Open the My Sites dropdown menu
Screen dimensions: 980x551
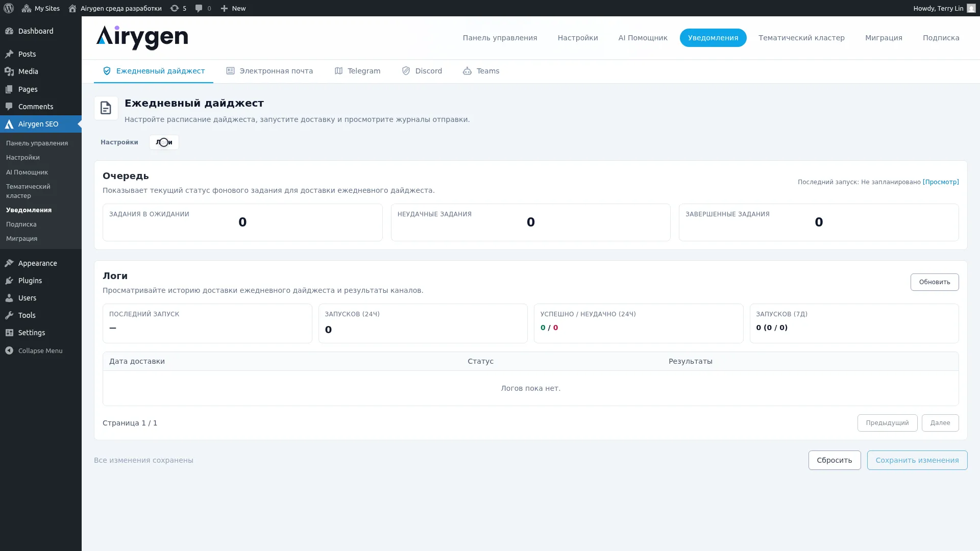coord(41,8)
